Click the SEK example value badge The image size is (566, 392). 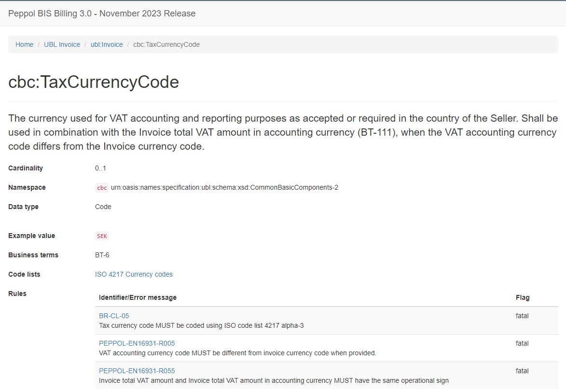click(x=102, y=236)
